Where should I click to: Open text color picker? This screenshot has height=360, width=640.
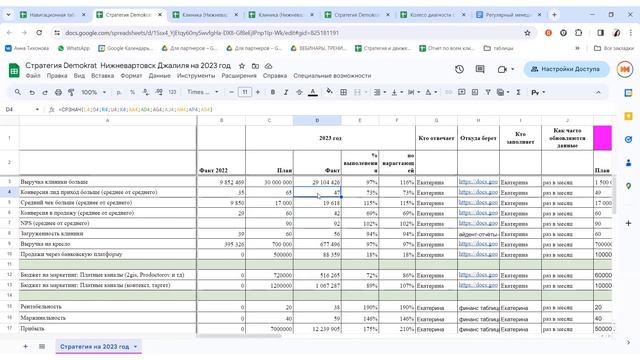[x=313, y=93]
